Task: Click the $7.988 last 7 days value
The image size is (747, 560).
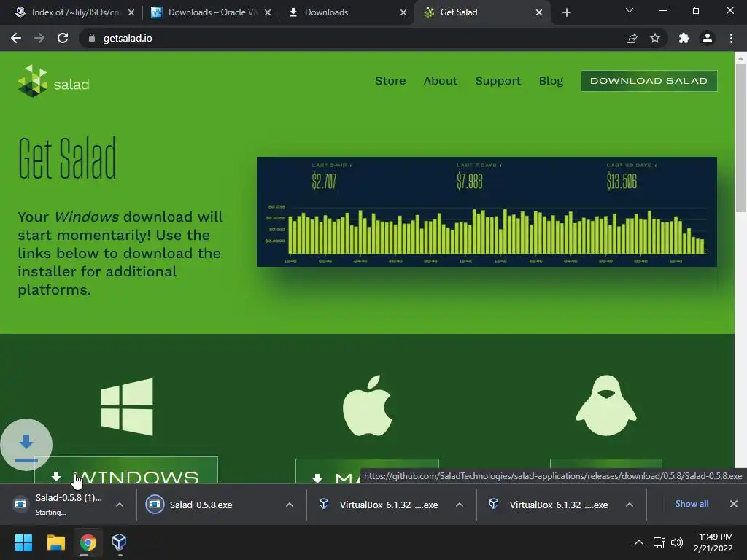Action: click(469, 182)
